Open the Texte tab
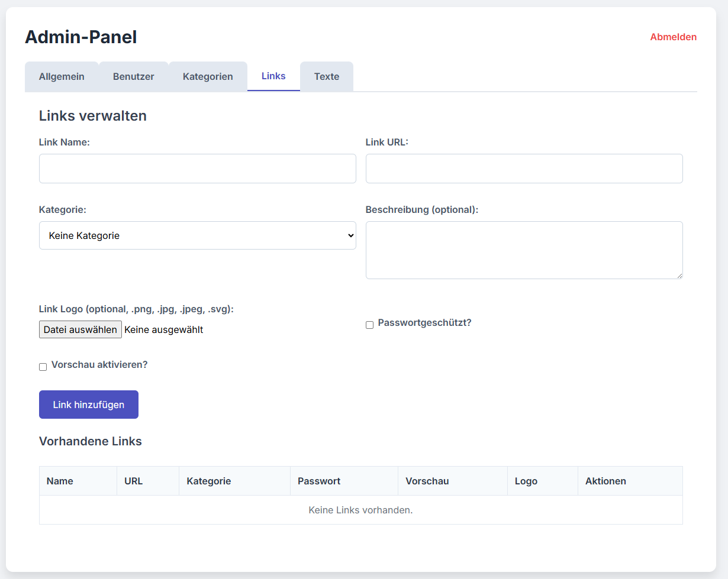Image resolution: width=728 pixels, height=579 pixels. coord(326,76)
